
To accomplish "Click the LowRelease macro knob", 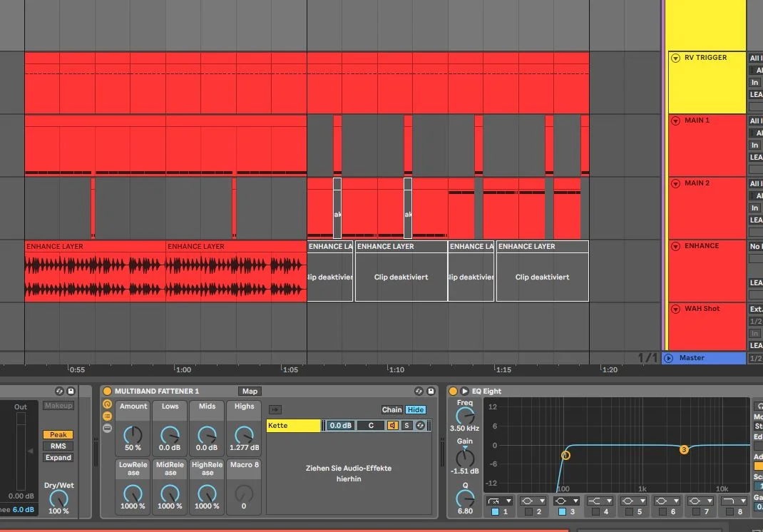I will coord(133,493).
